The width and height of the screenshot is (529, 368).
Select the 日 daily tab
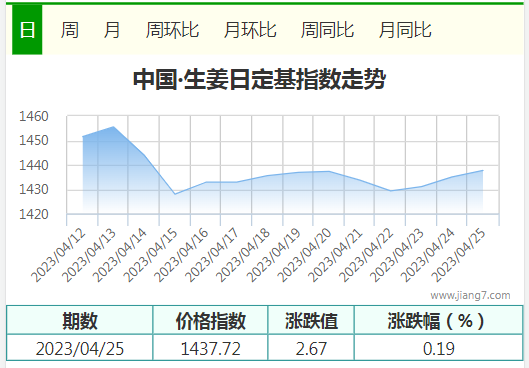pyautogui.click(x=27, y=30)
